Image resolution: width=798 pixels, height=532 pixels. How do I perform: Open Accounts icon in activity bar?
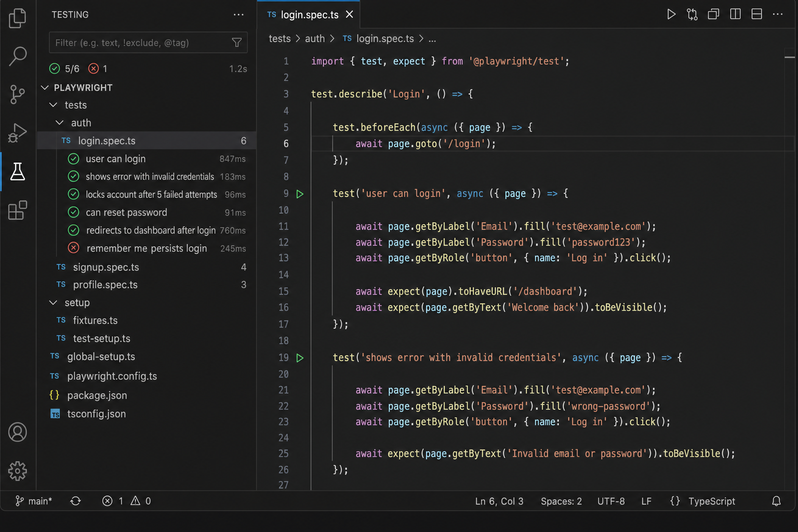pos(18,432)
